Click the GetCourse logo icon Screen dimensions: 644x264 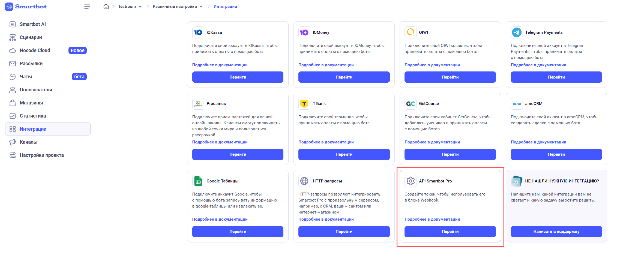click(x=411, y=104)
